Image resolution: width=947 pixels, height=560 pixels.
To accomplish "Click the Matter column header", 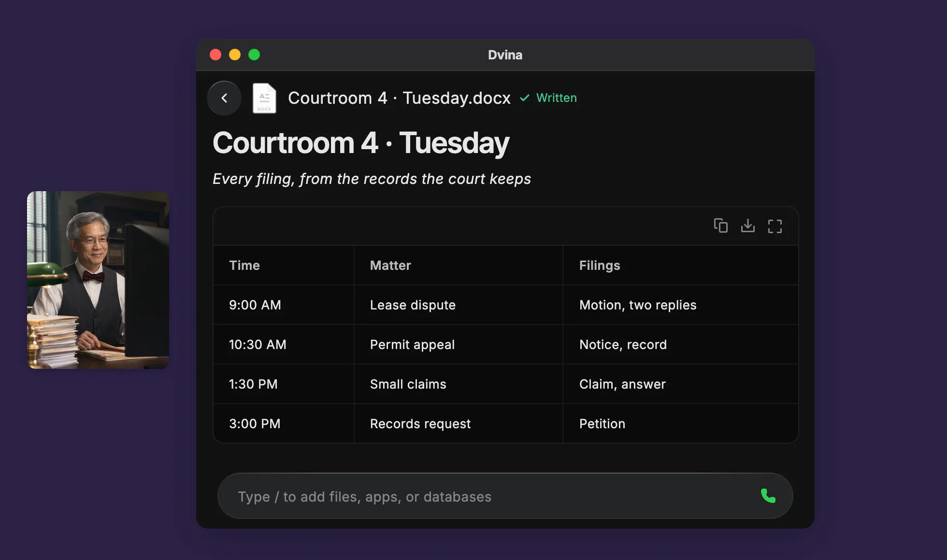I will 459,265.
